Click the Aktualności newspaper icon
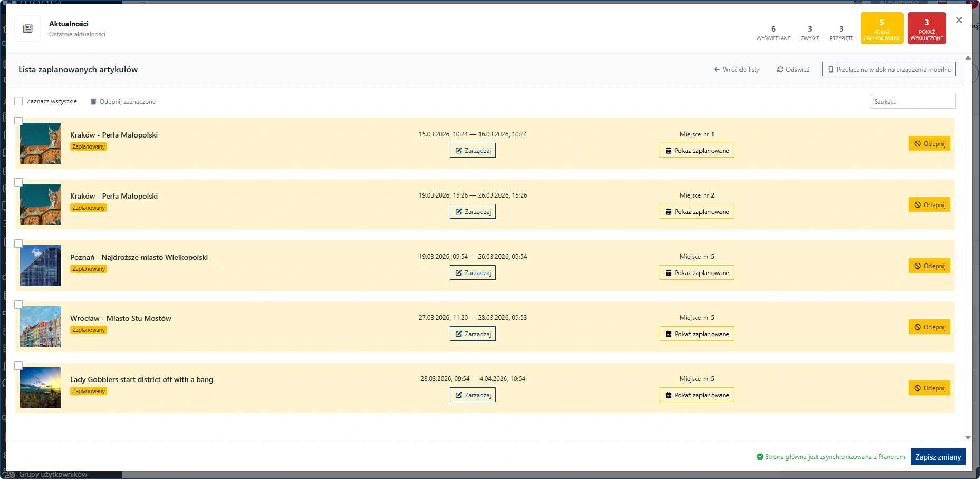 (x=27, y=29)
